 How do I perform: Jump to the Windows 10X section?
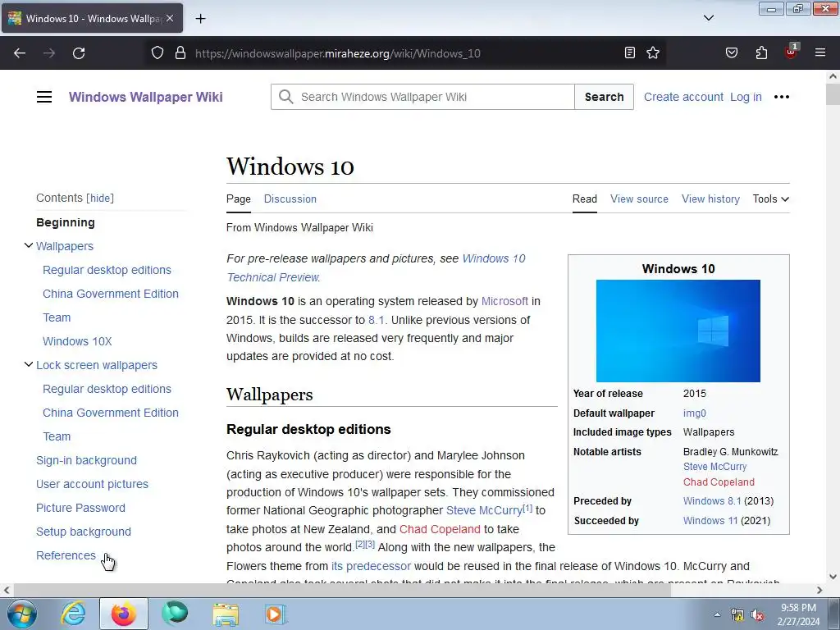click(x=77, y=341)
